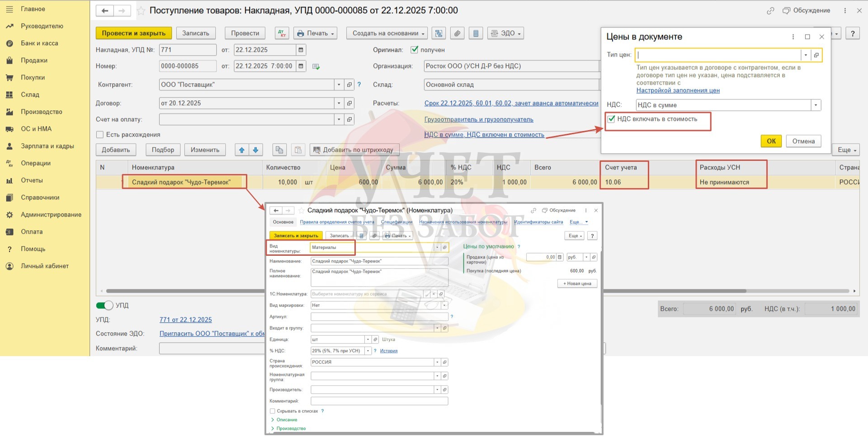The width and height of the screenshot is (868, 437).
Task: Click the linked documents structure icon
Action: (x=438, y=33)
